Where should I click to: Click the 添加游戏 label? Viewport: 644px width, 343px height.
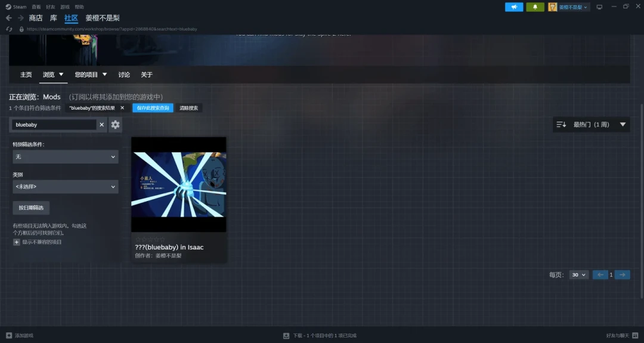pos(24,336)
